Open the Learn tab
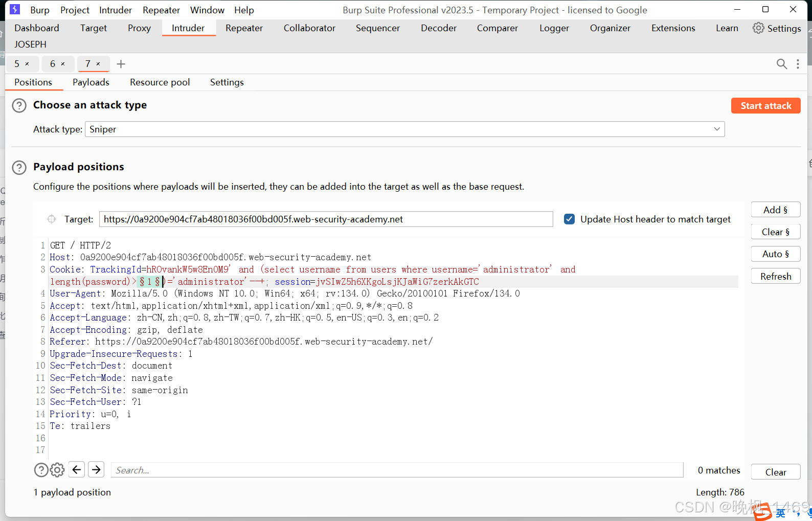The image size is (812, 521). (727, 28)
